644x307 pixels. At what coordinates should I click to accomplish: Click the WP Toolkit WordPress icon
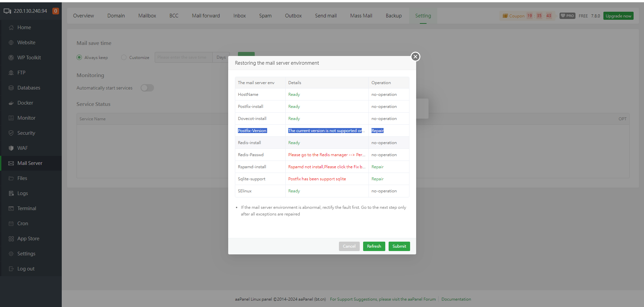pyautogui.click(x=11, y=58)
